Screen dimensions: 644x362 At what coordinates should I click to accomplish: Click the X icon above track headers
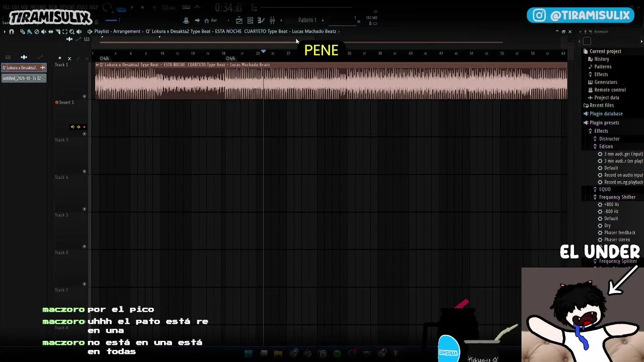tap(69, 58)
